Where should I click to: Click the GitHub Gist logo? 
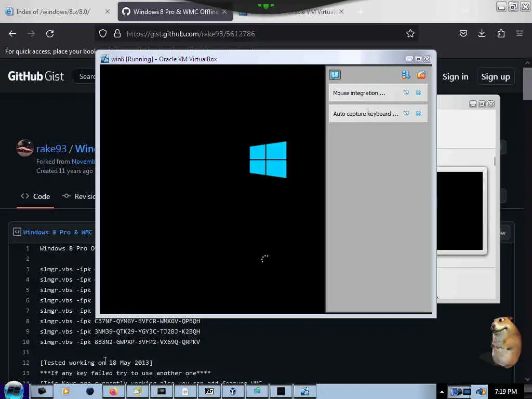coord(36,76)
